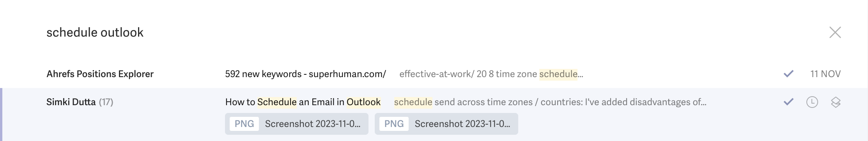The height and width of the screenshot is (141, 868).
Task: Open the '592 new keywords - superhuman.com/' subject
Action: click(306, 74)
